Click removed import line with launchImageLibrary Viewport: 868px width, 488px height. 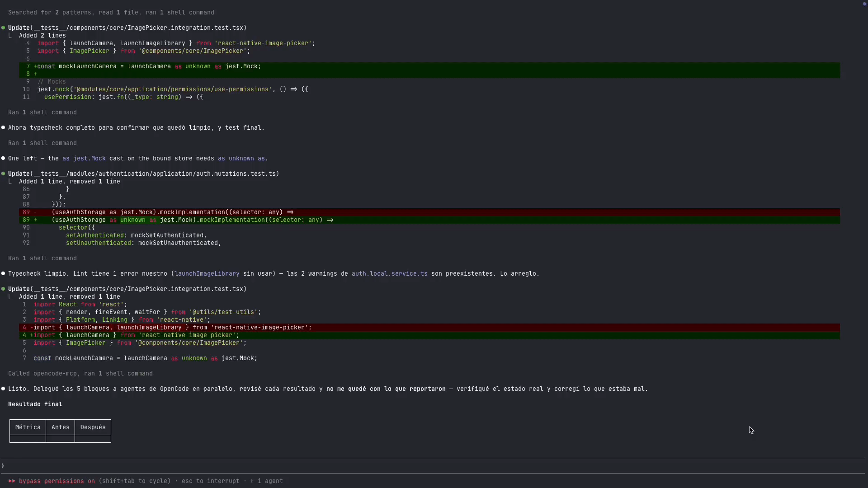(x=429, y=328)
